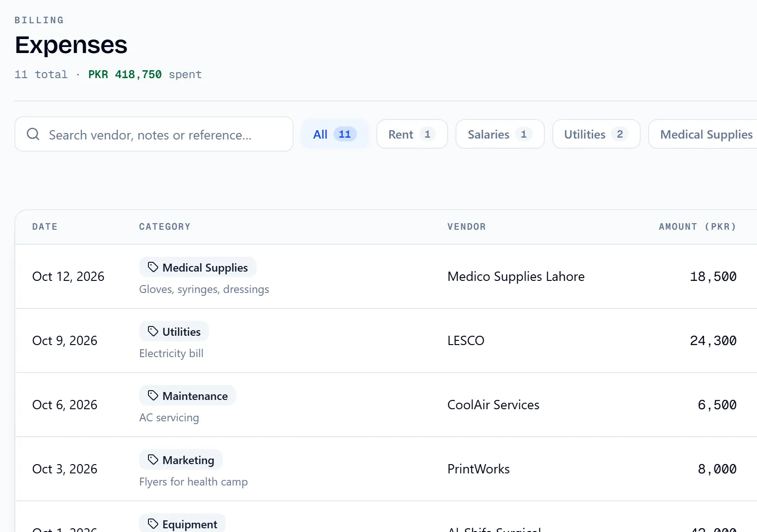Sort by the VENDOR column header

tap(467, 226)
